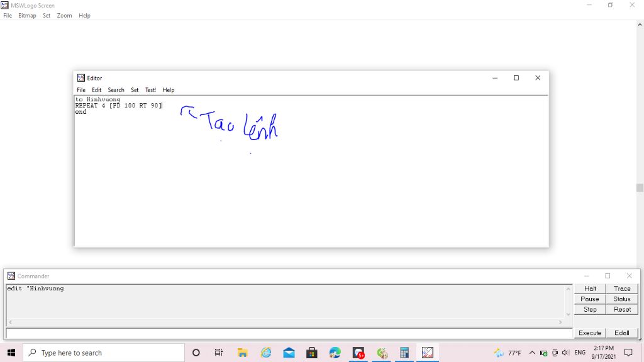Screen dimensions: 644x362
Task: Click MSWLogo taskbar icon
Action: pyautogui.click(x=427, y=353)
